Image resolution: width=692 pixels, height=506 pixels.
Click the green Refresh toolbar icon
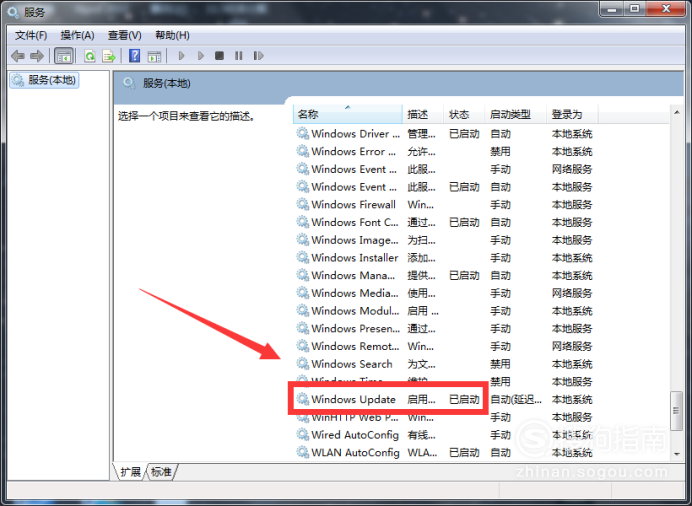click(x=90, y=56)
